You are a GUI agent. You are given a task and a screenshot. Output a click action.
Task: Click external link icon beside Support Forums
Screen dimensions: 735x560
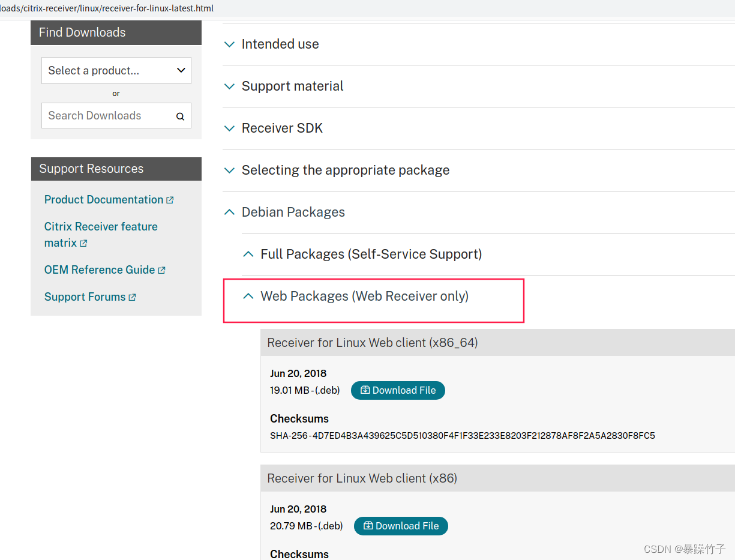tap(132, 297)
